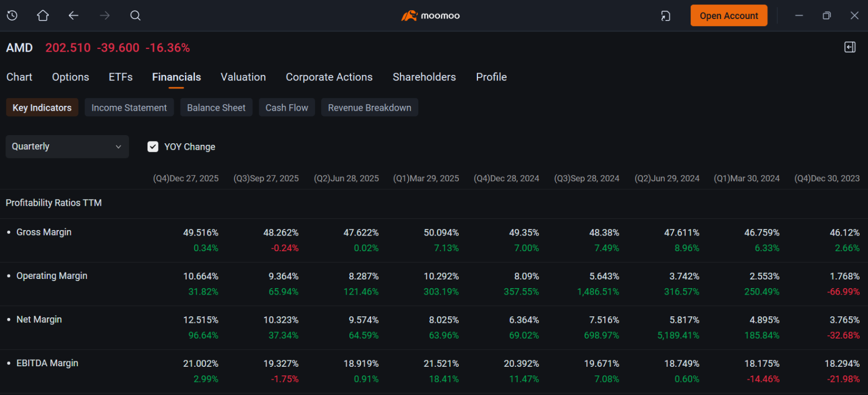The width and height of the screenshot is (868, 395).
Task: Click the Gross Margin row label
Action: (44, 232)
